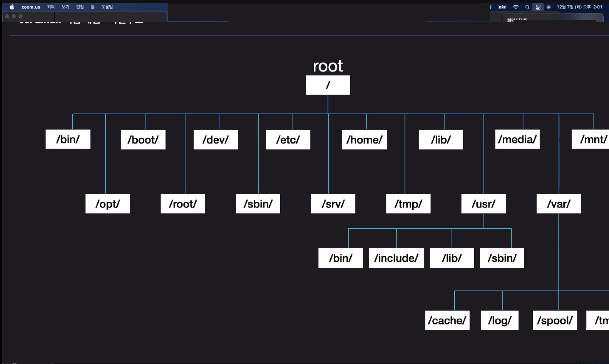Click the /tmp/ directory box
This screenshot has width=609, height=364.
coord(408,204)
